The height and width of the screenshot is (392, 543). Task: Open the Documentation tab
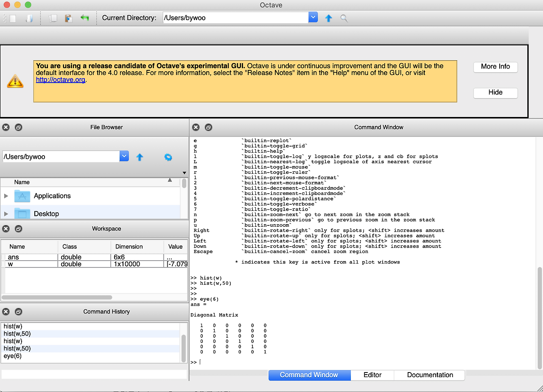429,375
